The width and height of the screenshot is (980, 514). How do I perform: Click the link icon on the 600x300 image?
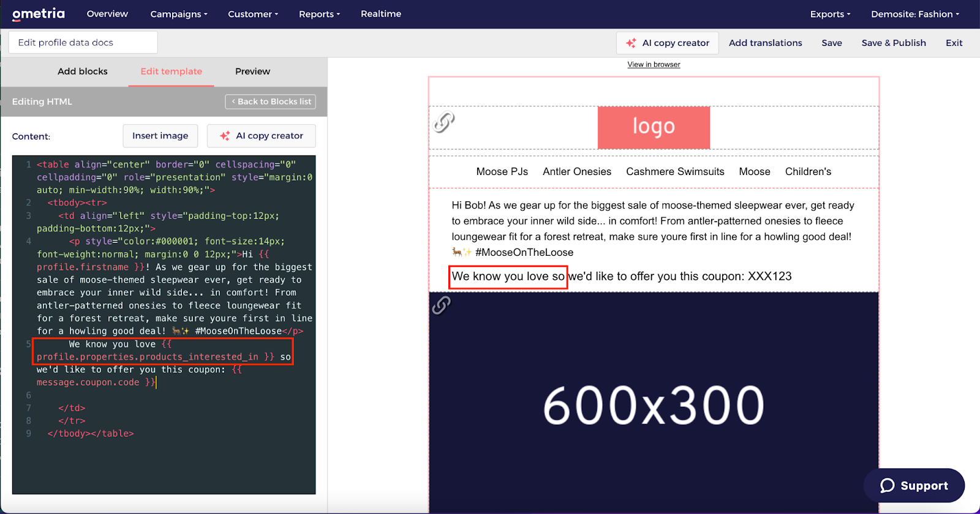pos(441,305)
